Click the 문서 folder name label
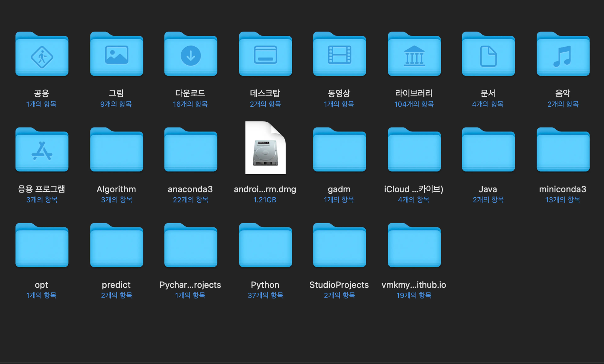Screen dimensions: 604x364 (488, 93)
